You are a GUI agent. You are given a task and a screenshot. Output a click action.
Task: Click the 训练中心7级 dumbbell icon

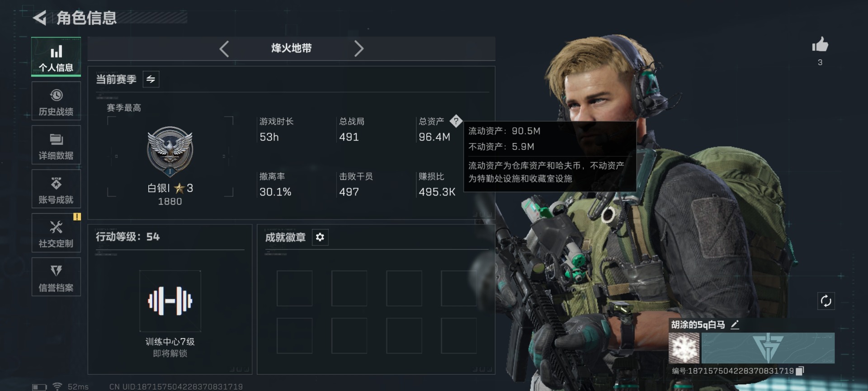point(170,301)
